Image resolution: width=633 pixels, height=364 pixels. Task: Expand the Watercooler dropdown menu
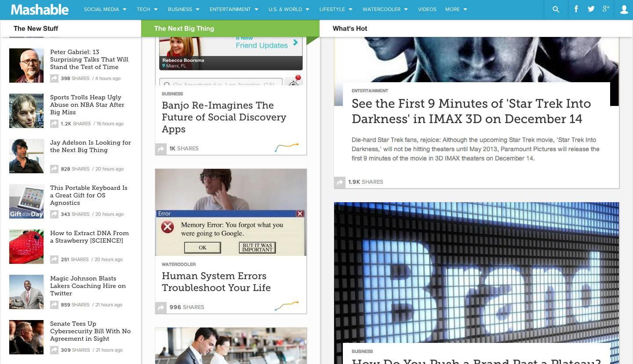click(385, 9)
